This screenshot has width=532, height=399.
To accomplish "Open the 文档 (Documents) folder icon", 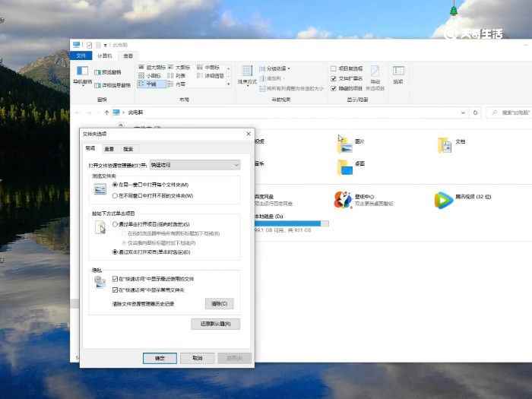I will [x=445, y=144].
